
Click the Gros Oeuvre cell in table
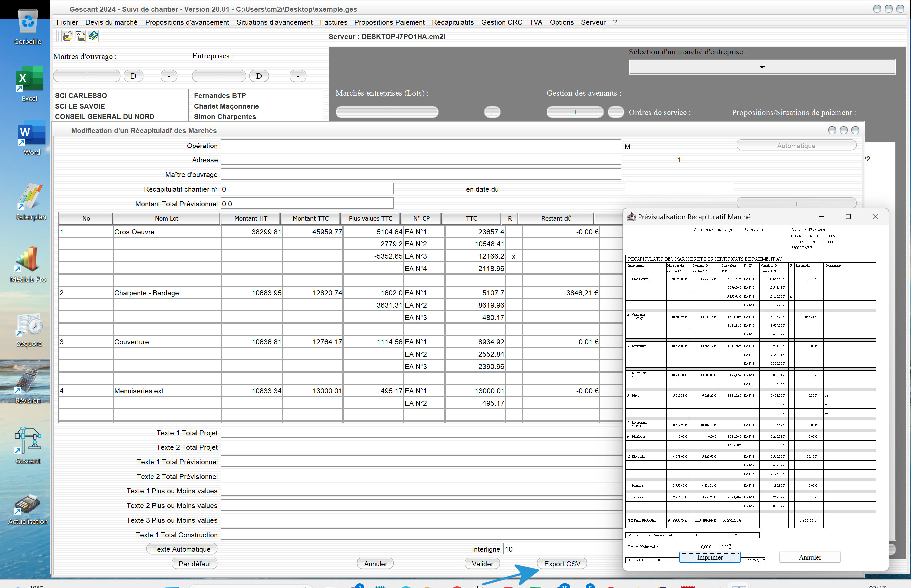coord(167,232)
